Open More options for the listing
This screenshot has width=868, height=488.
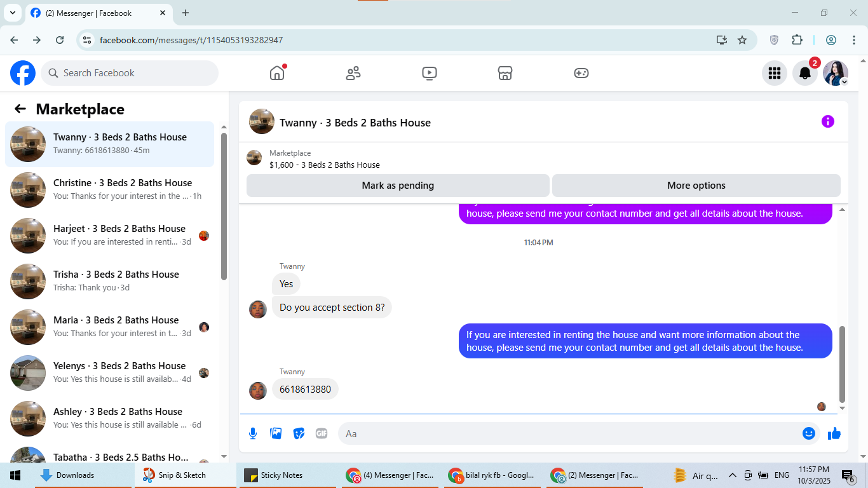tap(696, 186)
